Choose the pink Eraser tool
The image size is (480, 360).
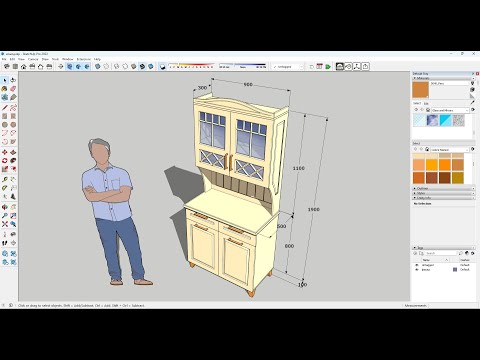[x=13, y=89]
